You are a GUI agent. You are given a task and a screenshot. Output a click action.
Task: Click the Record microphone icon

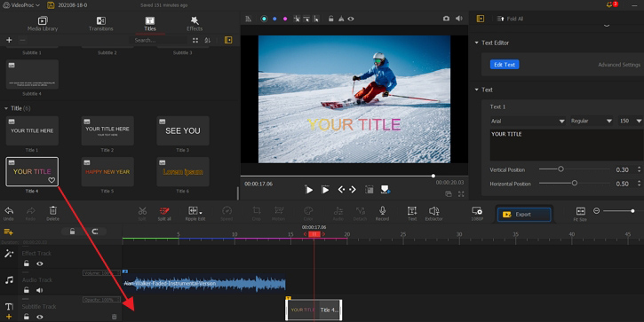pos(382,210)
